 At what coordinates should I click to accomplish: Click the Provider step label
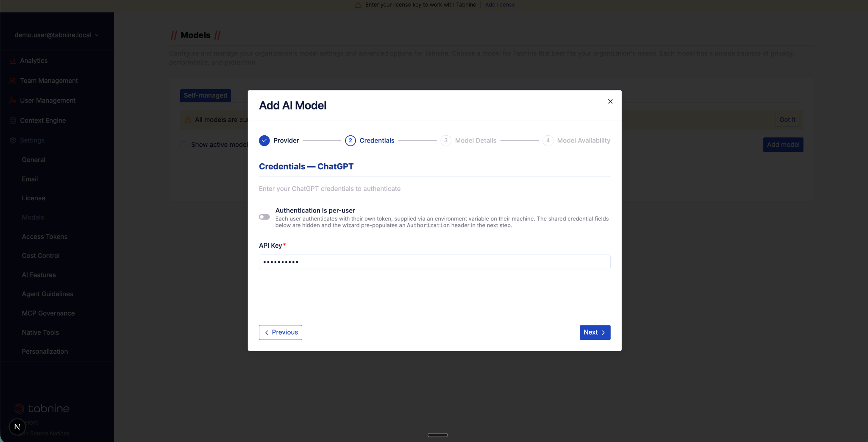click(286, 140)
